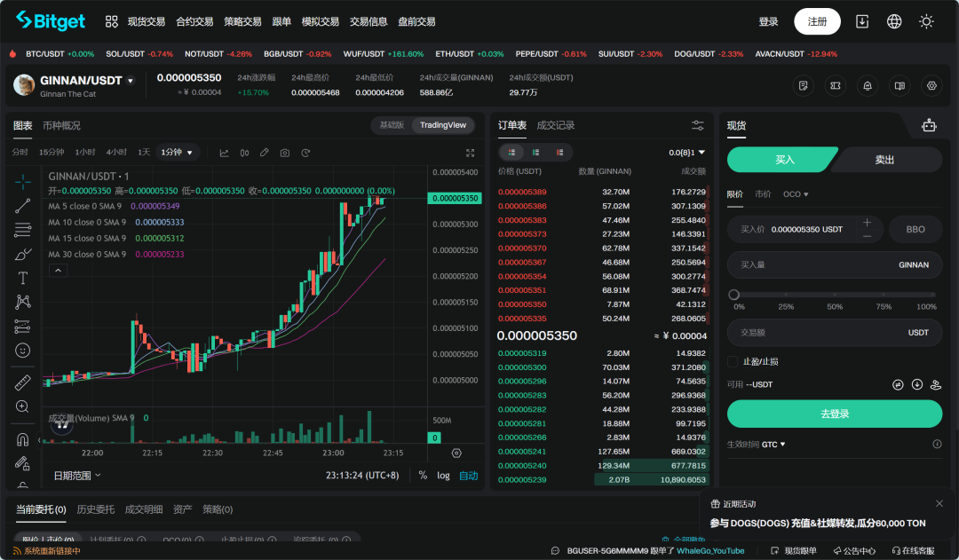Open the apps grid menu icon

click(x=111, y=21)
